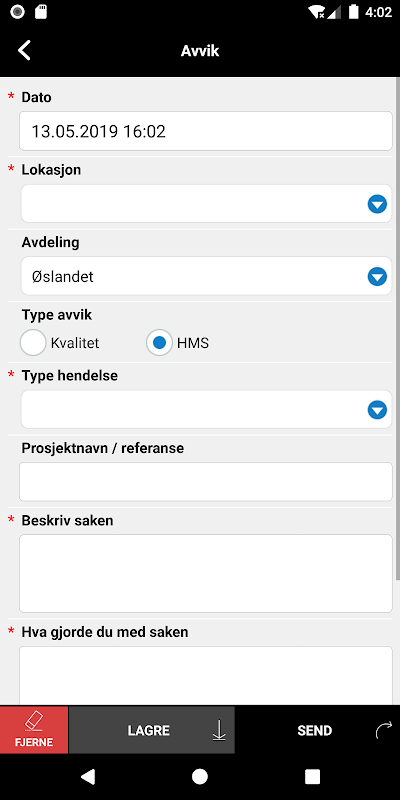Select the Kvalitet radio button
The height and width of the screenshot is (800, 400).
click(33, 343)
